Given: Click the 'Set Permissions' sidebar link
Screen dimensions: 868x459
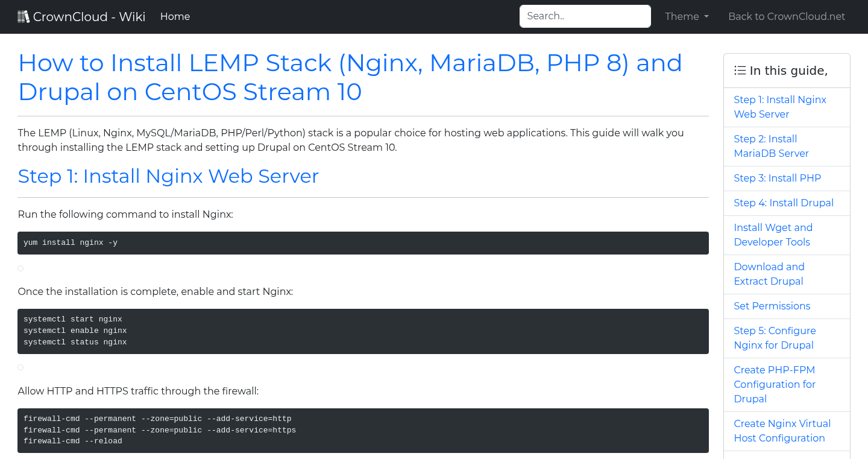Looking at the screenshot, I should point(772,306).
